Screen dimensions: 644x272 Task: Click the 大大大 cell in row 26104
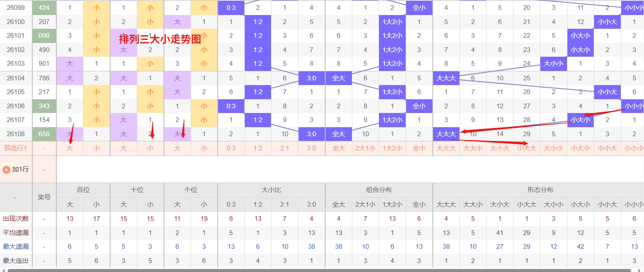click(446, 78)
